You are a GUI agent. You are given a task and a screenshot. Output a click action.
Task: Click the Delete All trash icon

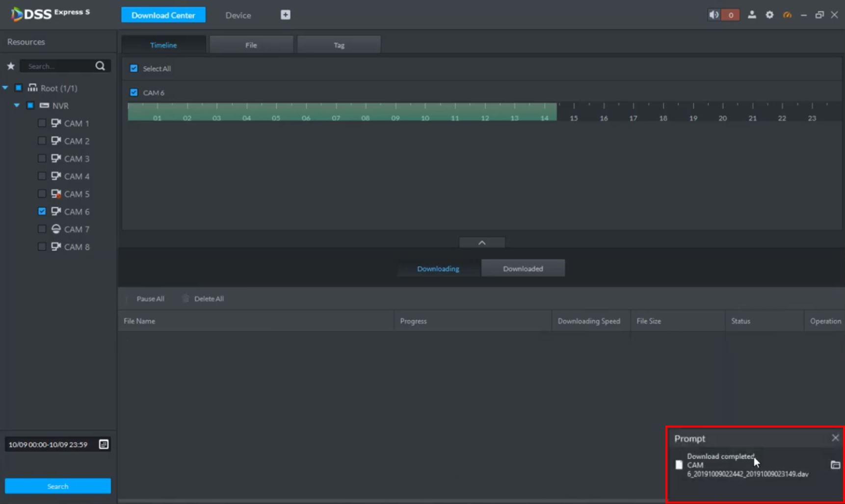pos(185,299)
